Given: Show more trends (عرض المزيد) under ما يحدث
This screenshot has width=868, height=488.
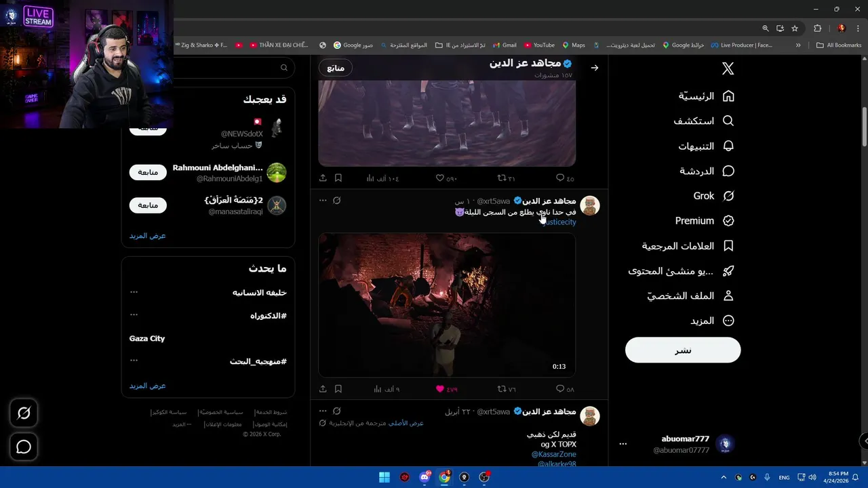Looking at the screenshot, I should click(x=148, y=386).
